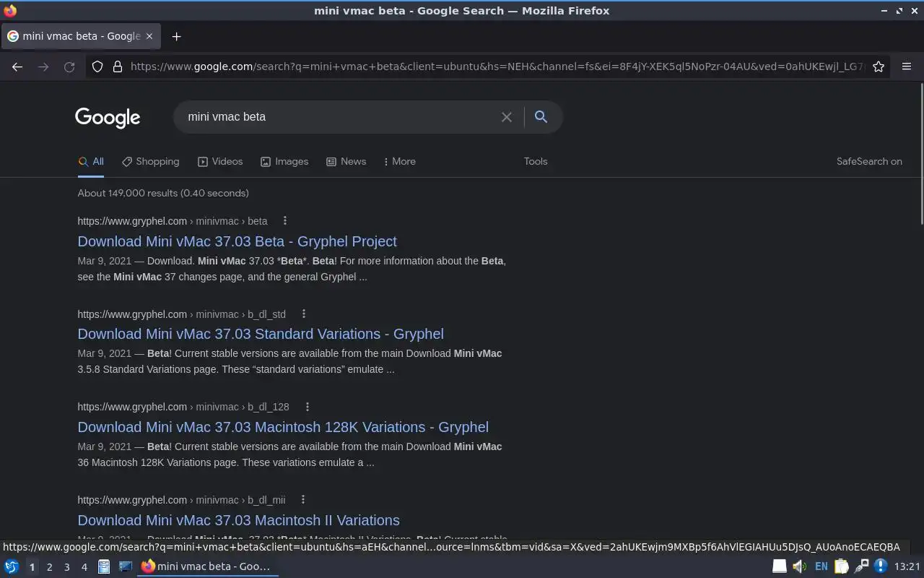The image size is (924, 578).
Task: Switch to workspace 3
Action: (x=66, y=567)
